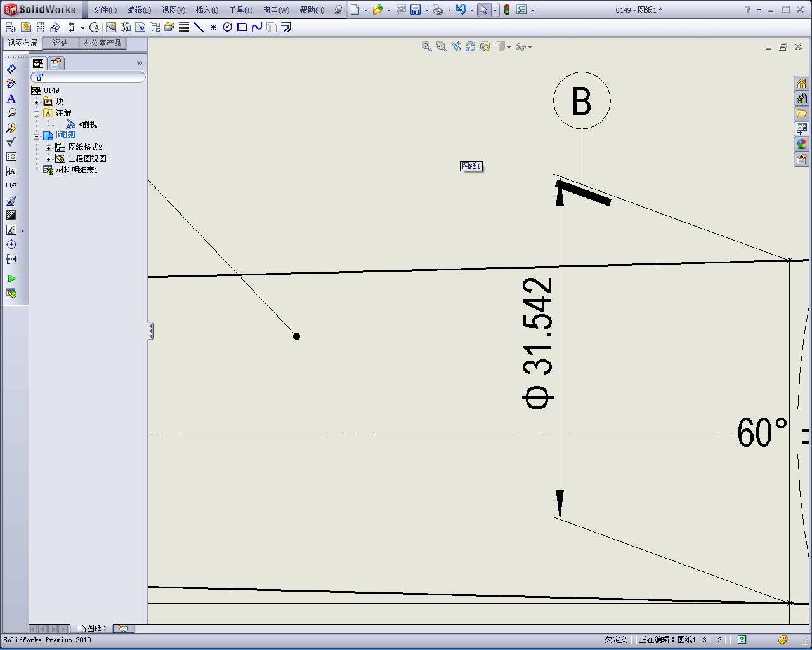Expand the feature tree panel chevron
This screenshot has height=650, width=812.
coord(140,63)
